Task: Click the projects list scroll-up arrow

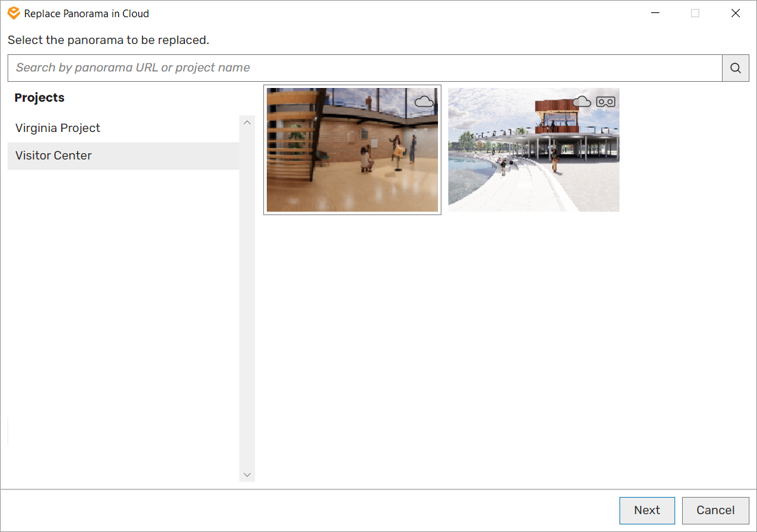Action: 248,122
